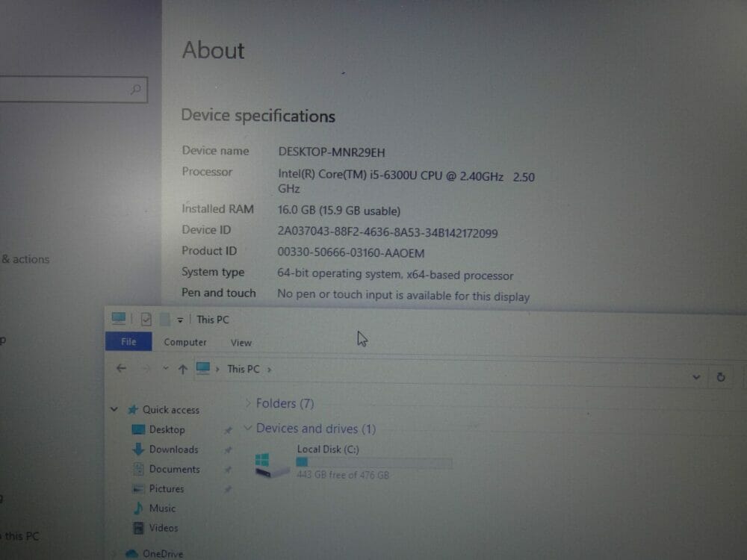Click the pin icon beside Documents
The image size is (747, 560).
pos(228,470)
